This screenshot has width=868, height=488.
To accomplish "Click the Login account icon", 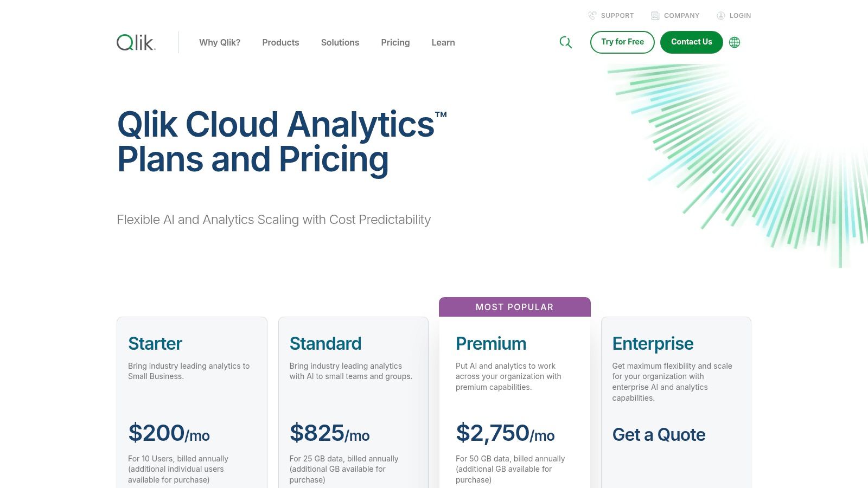I will point(720,15).
